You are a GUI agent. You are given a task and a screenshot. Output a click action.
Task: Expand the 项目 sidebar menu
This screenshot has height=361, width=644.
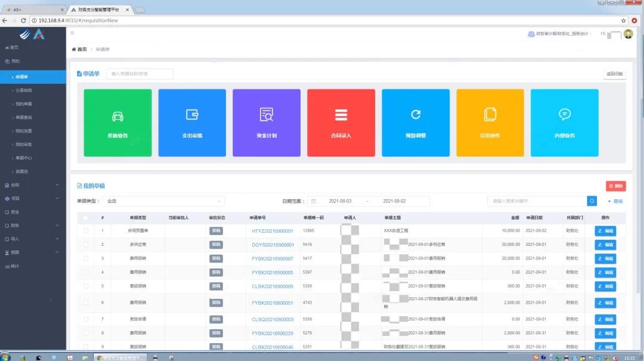point(33,199)
